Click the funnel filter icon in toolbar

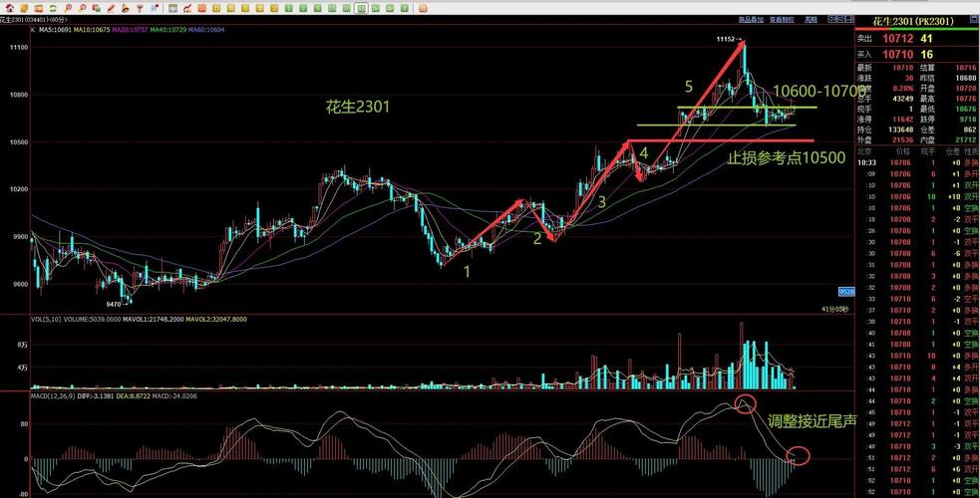pyautogui.click(x=140, y=8)
